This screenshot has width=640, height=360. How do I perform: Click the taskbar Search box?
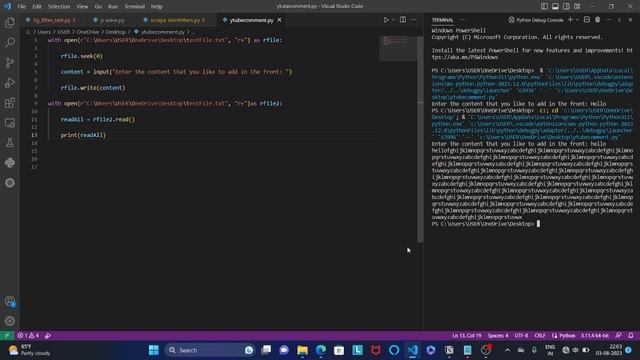[210, 350]
